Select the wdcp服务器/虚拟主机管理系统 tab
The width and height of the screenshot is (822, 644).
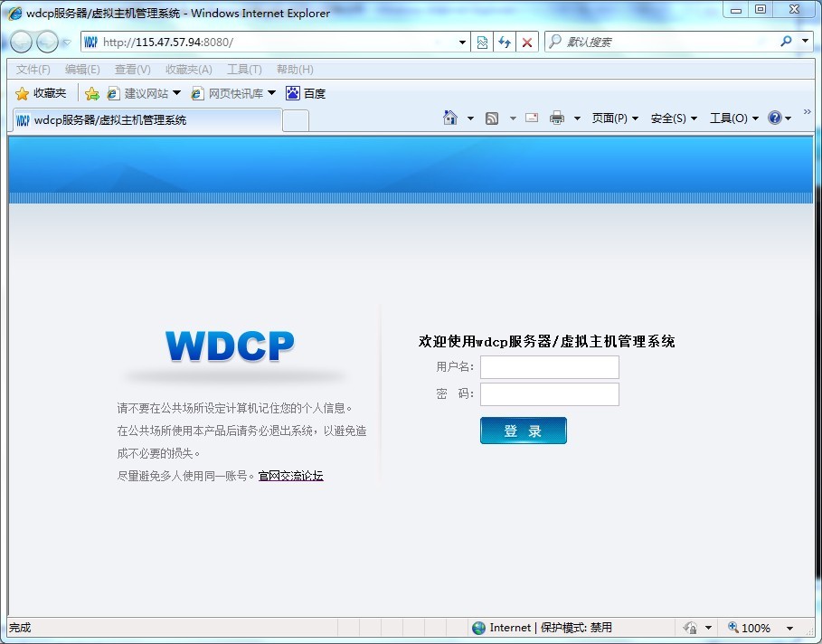click(x=146, y=120)
